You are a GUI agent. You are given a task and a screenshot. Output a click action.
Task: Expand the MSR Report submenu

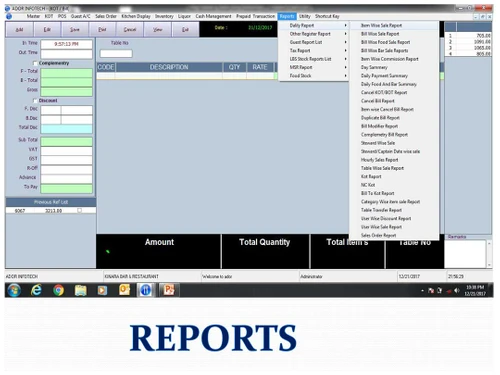(314, 67)
